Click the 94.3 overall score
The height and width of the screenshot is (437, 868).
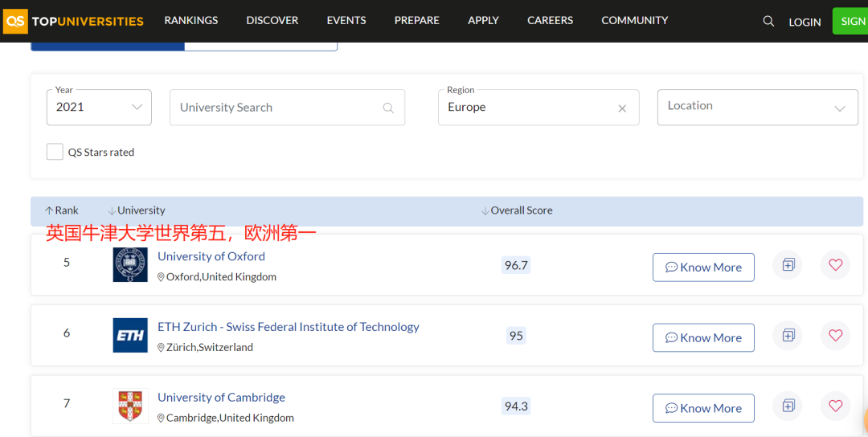516,406
